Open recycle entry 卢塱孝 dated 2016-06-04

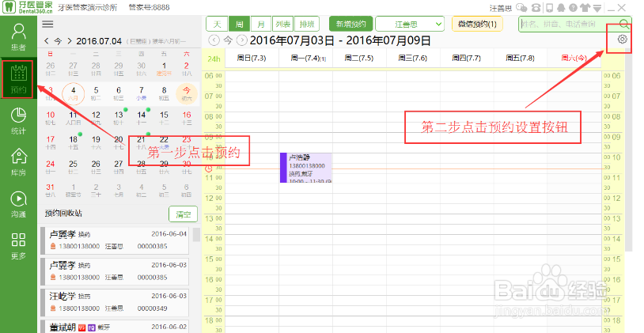click(x=115, y=240)
